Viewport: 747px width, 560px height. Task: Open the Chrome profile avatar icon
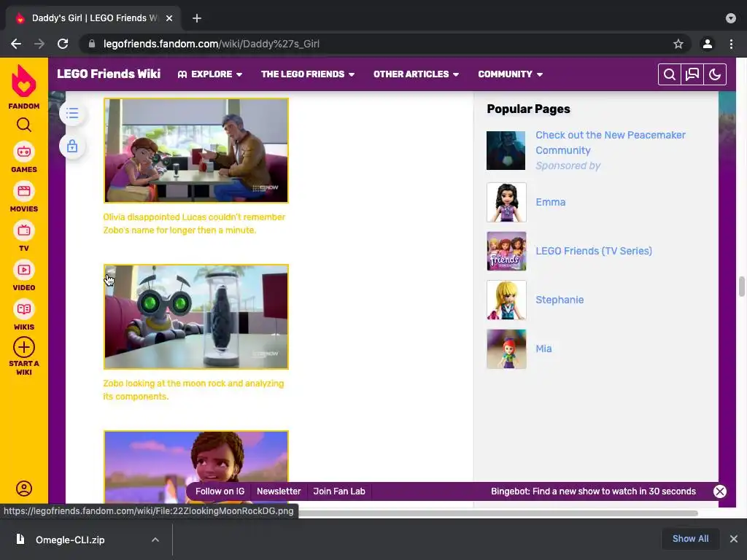coord(708,44)
